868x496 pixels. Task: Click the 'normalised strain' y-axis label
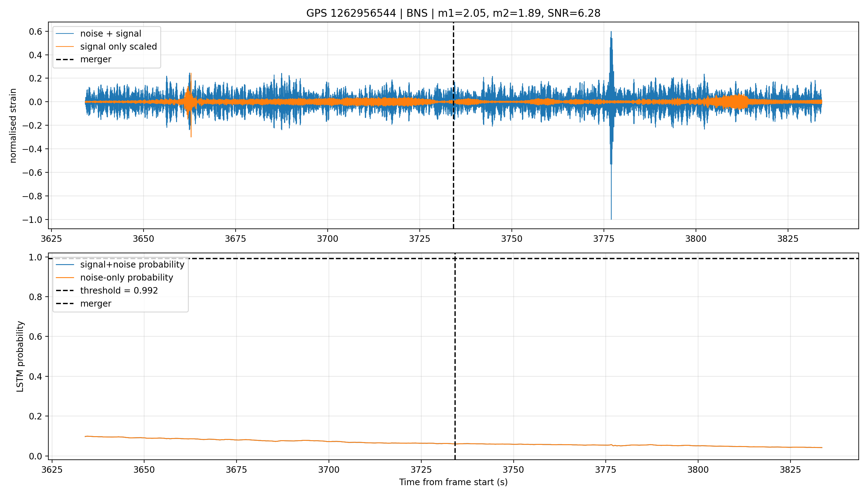pos(13,126)
